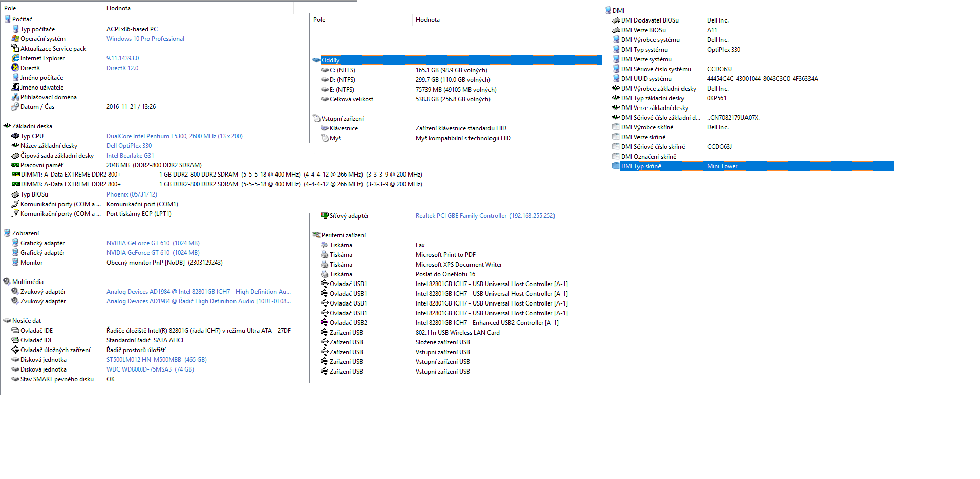Click the Operační systém row icon
Image resolution: width=980 pixels, height=479 pixels.
coord(15,39)
